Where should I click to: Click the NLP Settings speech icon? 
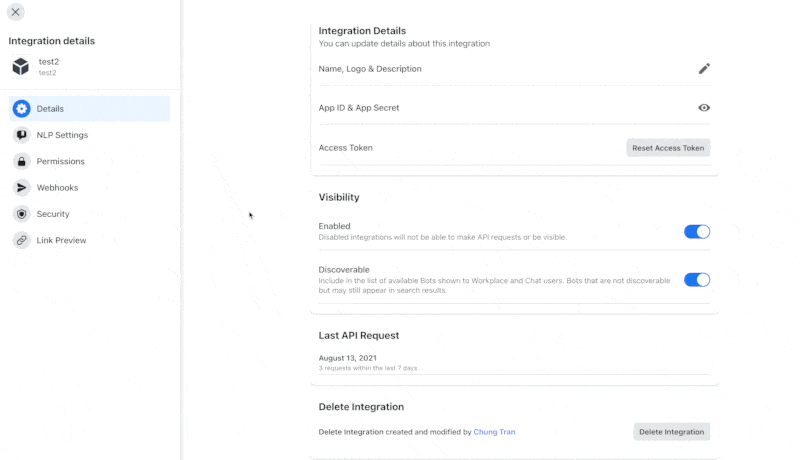point(21,135)
